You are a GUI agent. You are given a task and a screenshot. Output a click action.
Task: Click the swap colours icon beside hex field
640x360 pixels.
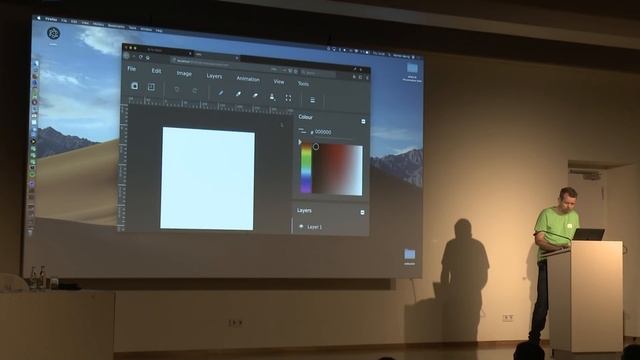pos(302,131)
